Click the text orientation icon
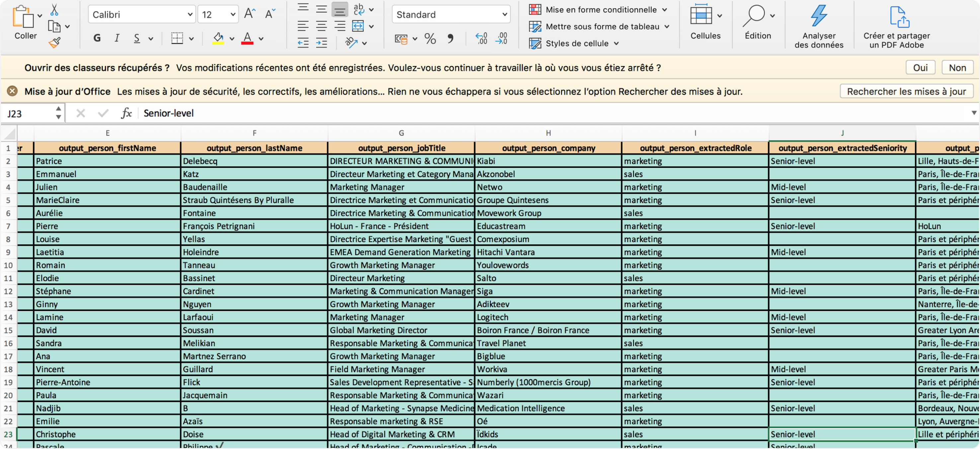The width and height of the screenshot is (980, 449). (x=351, y=42)
